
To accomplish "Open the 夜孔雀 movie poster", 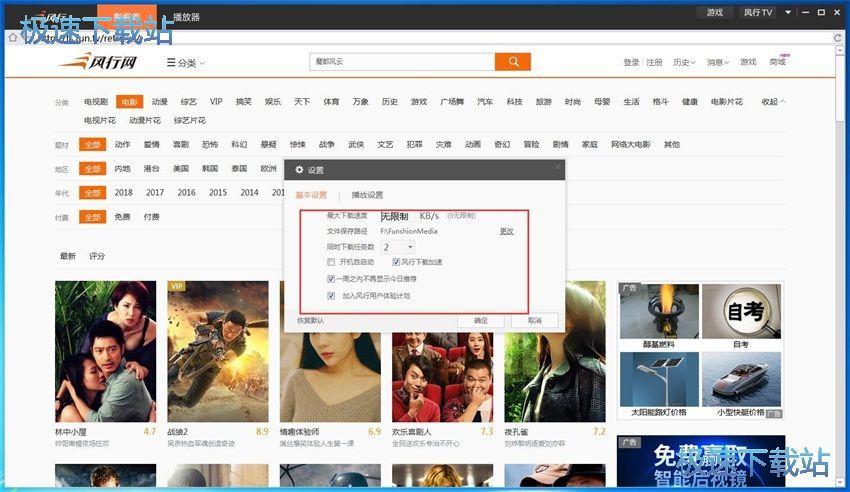I will click(x=555, y=377).
